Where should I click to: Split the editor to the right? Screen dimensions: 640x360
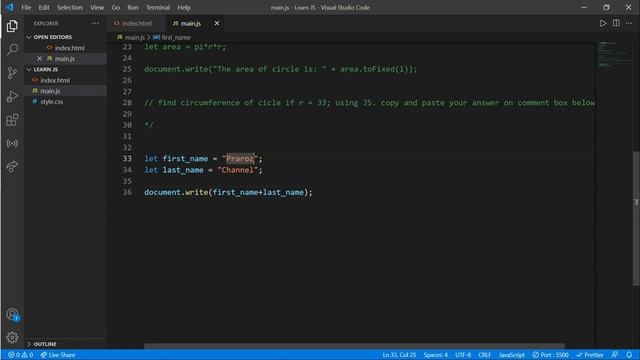coord(616,23)
